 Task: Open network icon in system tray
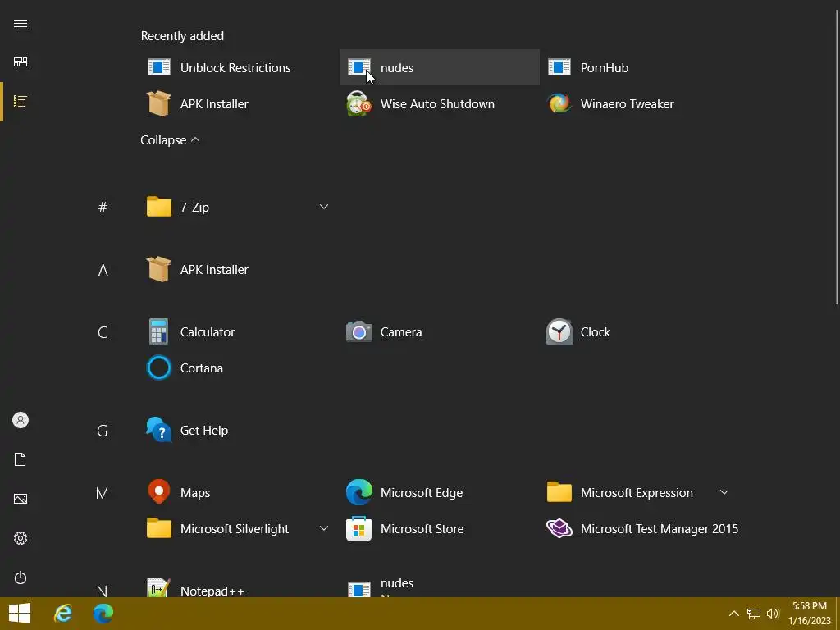(754, 614)
